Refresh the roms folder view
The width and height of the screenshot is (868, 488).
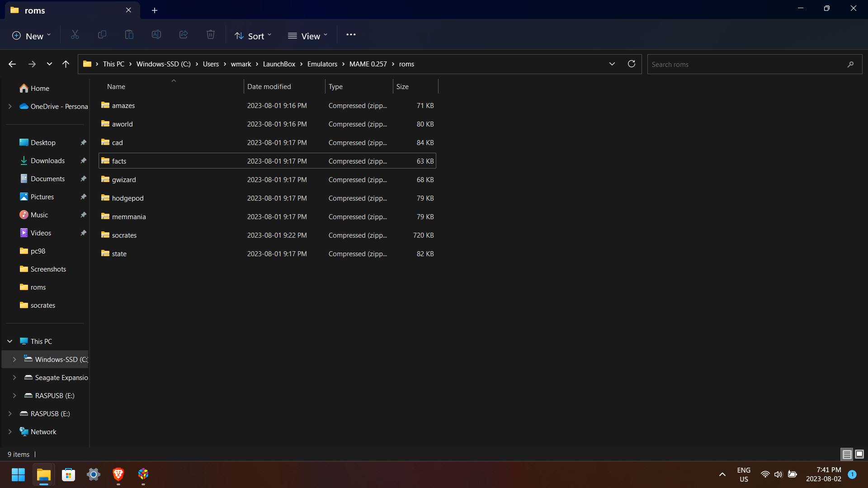pos(632,64)
